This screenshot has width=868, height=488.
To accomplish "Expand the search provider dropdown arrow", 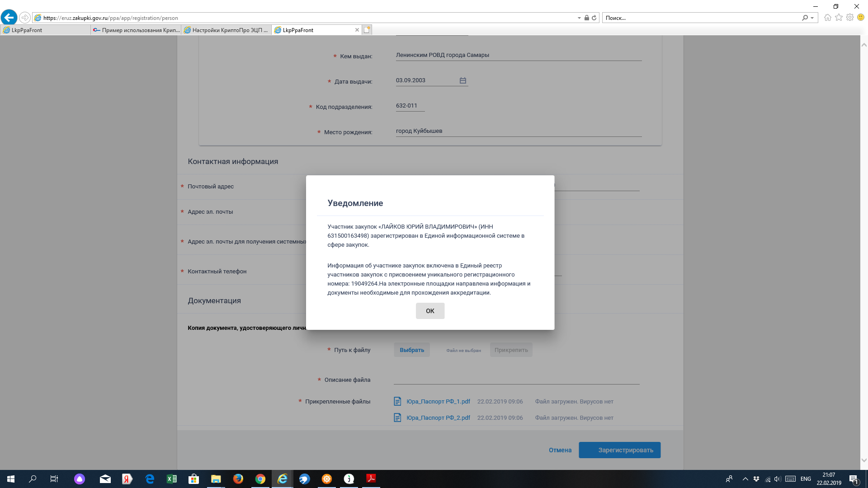I will (812, 18).
